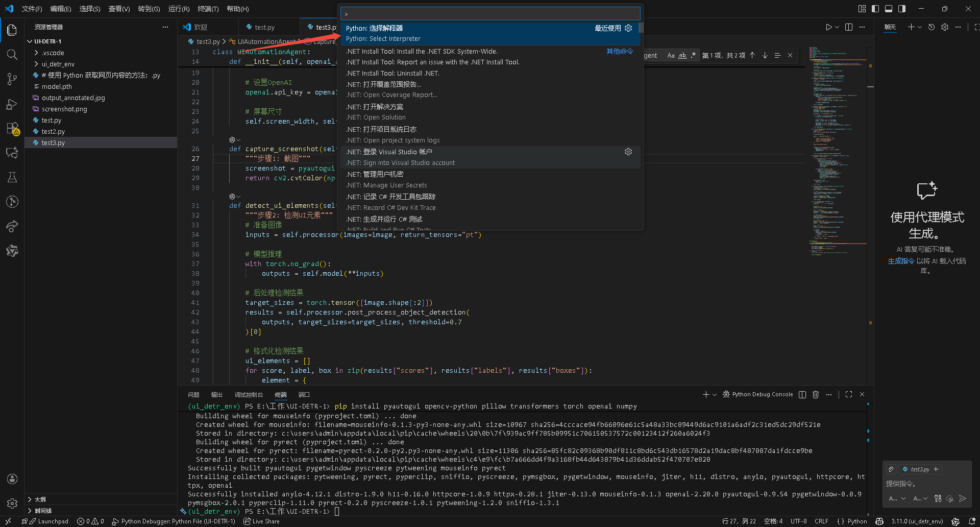Toggle regular expression in find widget
The image size is (980, 527).
coord(693,55)
